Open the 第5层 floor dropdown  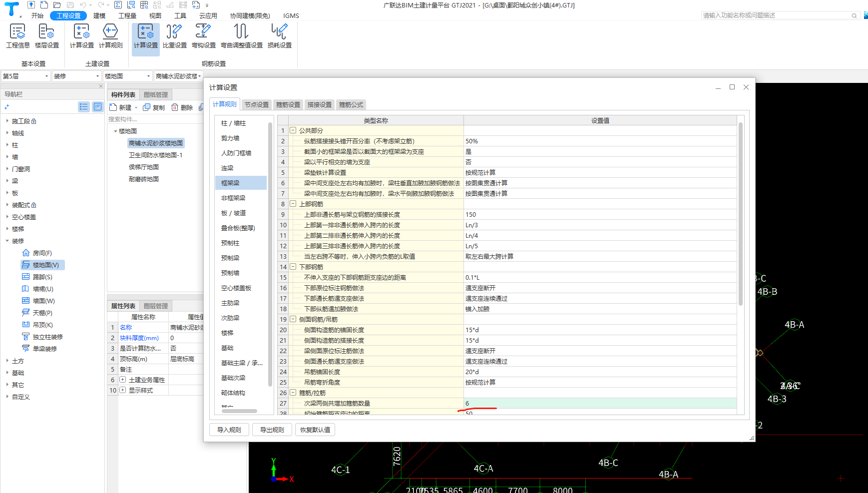tap(25, 76)
